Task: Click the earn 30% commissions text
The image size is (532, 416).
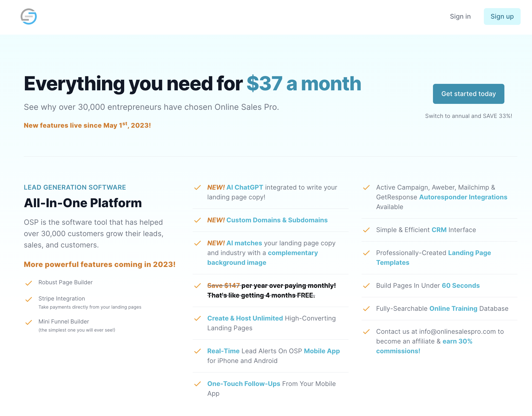Action: pyautogui.click(x=424, y=346)
